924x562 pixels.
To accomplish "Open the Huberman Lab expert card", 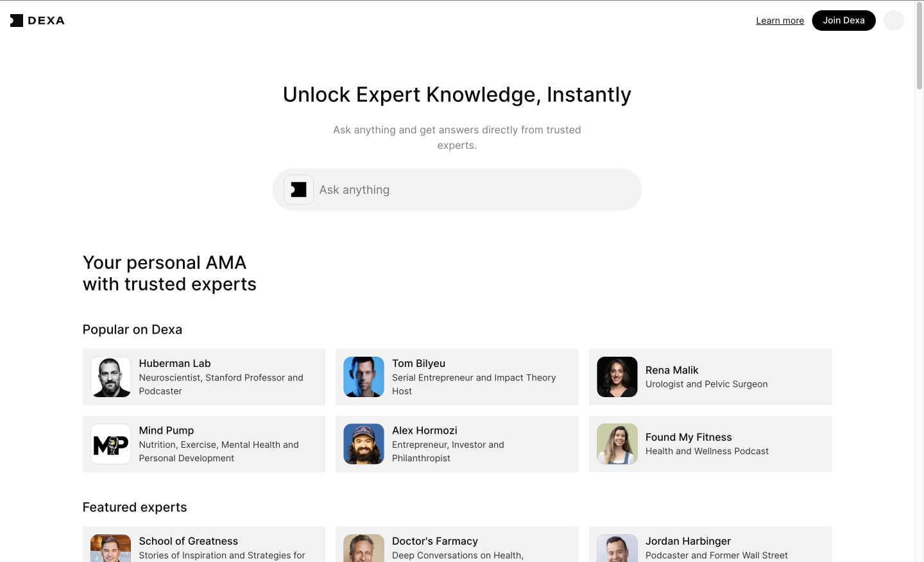I will pos(204,377).
